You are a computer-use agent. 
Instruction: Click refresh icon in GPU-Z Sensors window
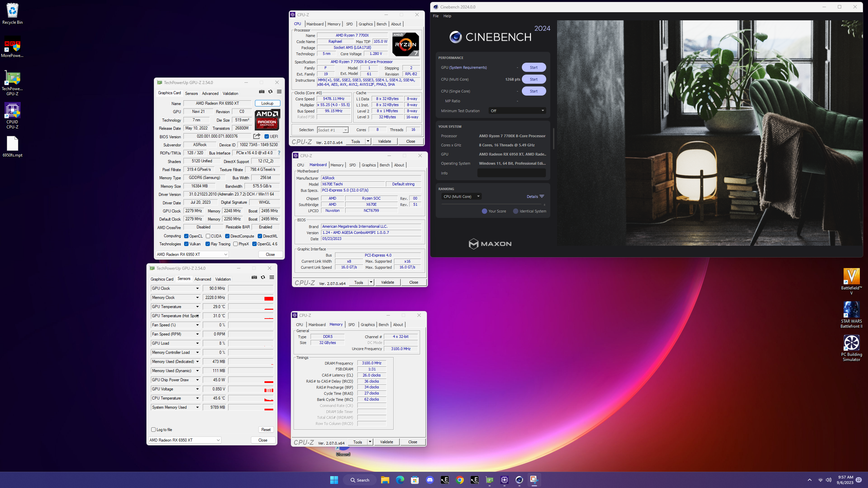coord(263,277)
